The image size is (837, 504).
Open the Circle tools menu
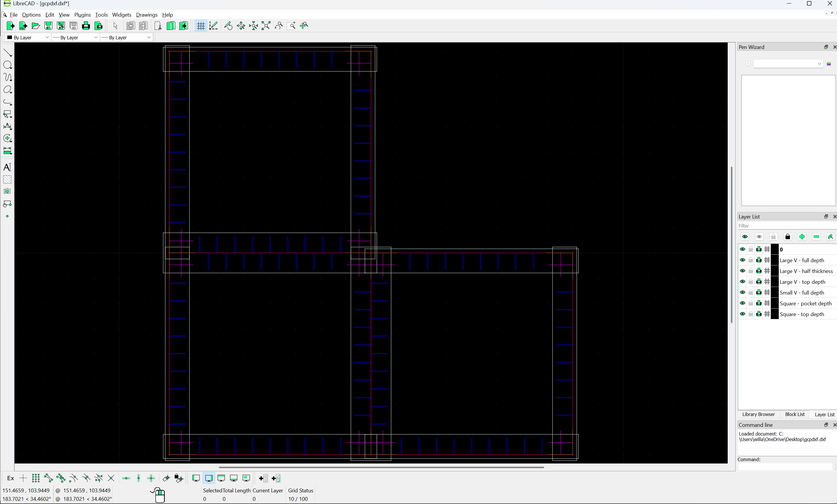point(8,65)
